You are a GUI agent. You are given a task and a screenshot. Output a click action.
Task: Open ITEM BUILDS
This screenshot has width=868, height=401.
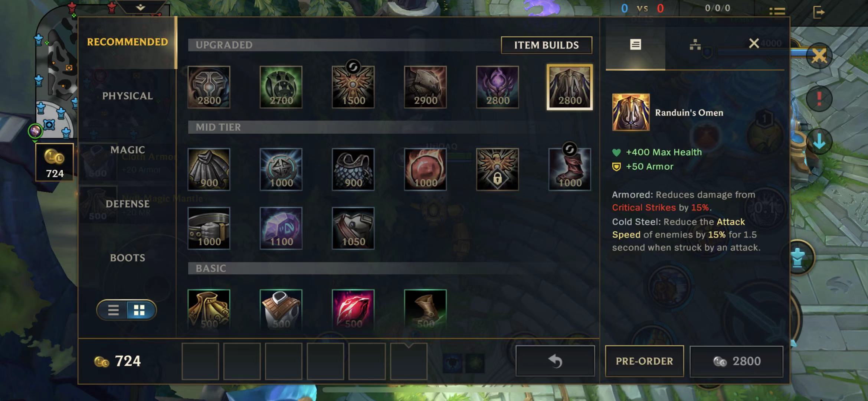point(546,45)
